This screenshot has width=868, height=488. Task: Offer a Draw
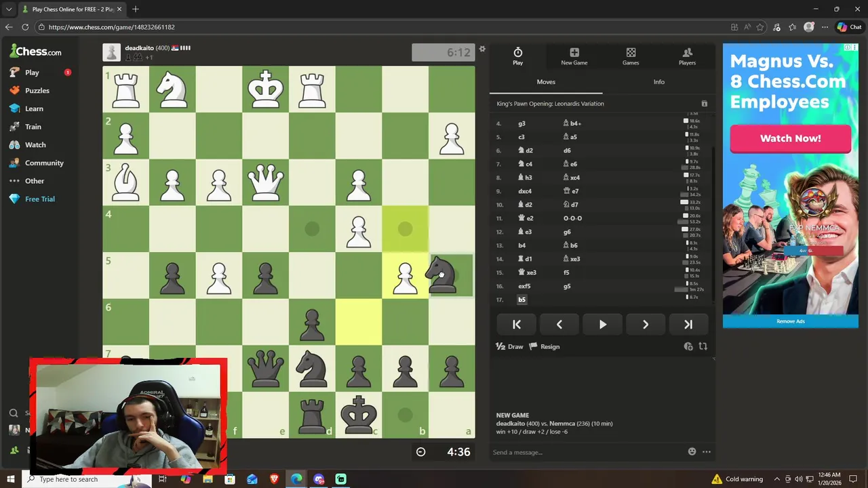[509, 346]
